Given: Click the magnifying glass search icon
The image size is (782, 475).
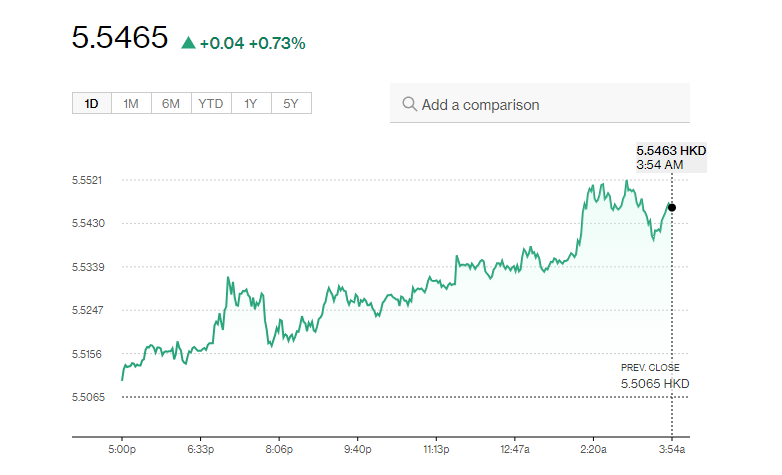Looking at the screenshot, I should pyautogui.click(x=409, y=104).
